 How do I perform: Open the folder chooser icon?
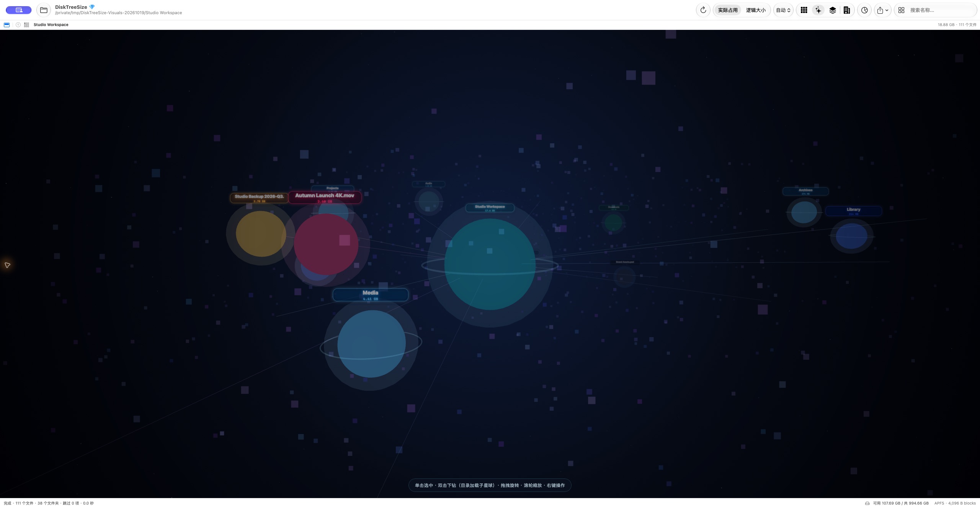(44, 10)
